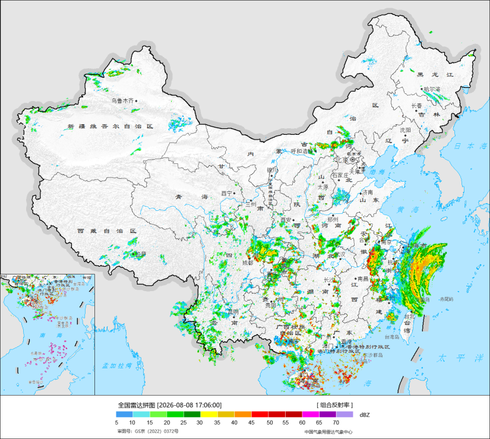Click the South China Sea inset map

click(47, 335)
